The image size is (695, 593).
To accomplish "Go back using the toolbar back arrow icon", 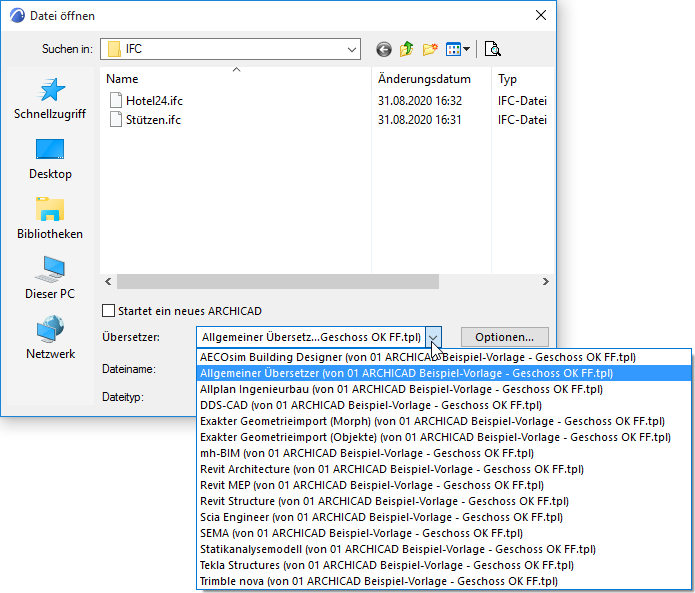I will (x=384, y=49).
